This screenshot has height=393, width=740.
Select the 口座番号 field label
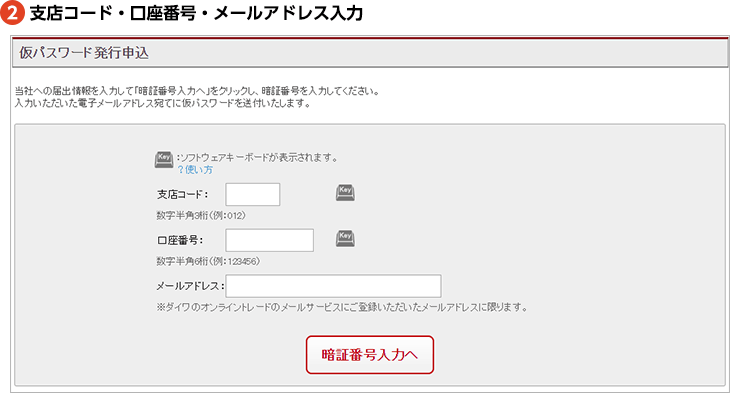pyautogui.click(x=180, y=240)
